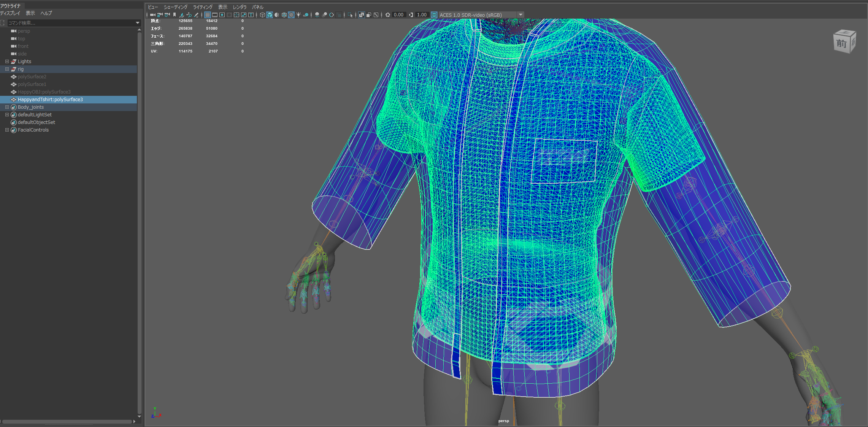Open ACES view transform dropdown

(520, 15)
